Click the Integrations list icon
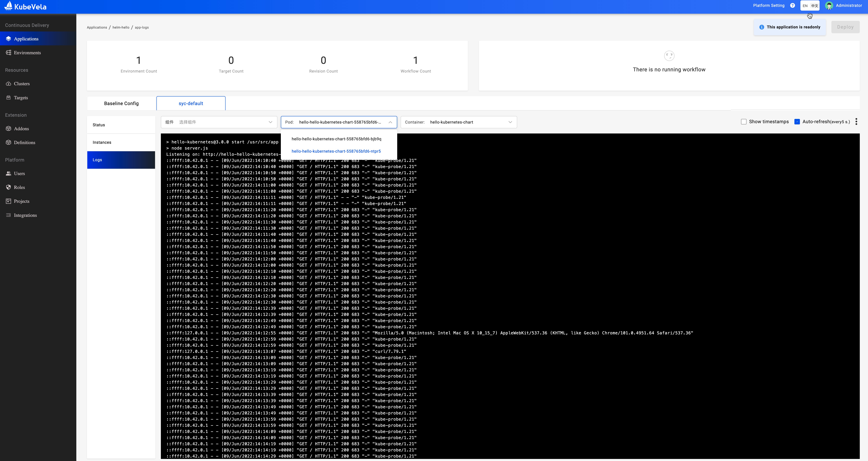 click(8, 215)
